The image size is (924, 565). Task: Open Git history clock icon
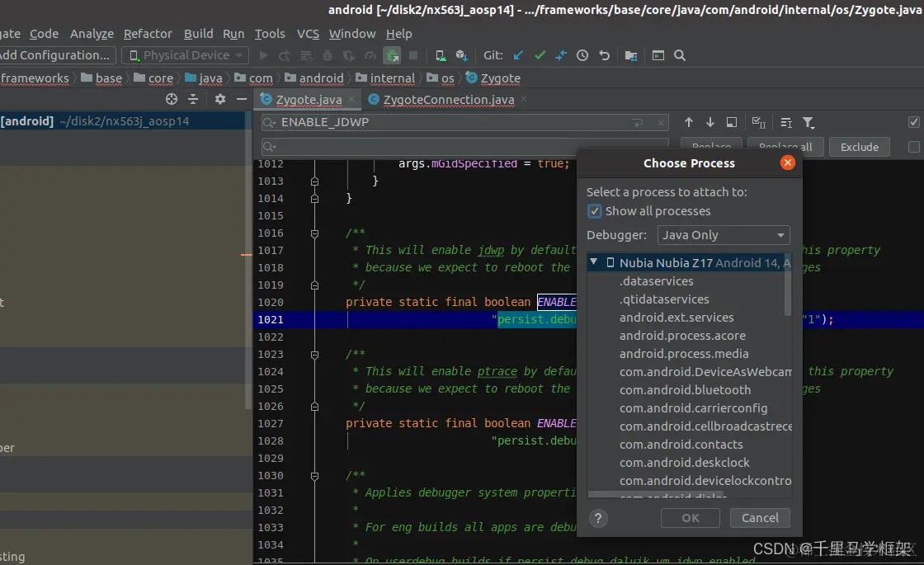[582, 55]
